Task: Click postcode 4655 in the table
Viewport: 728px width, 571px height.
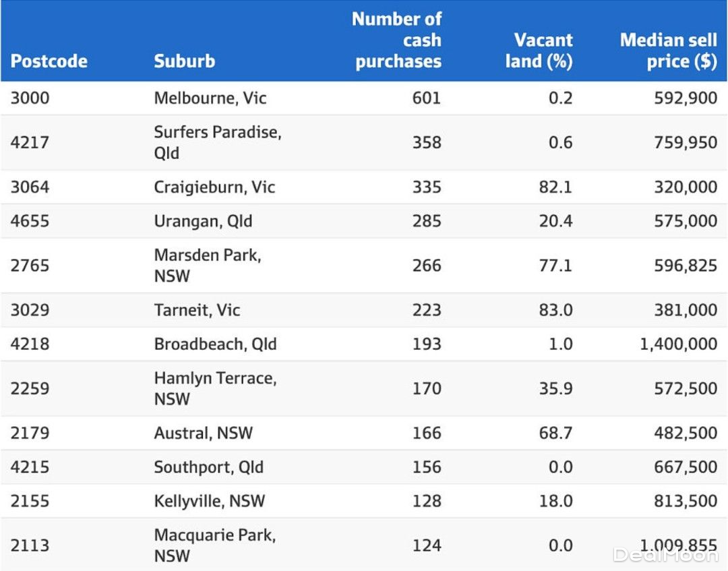Action: point(30,221)
